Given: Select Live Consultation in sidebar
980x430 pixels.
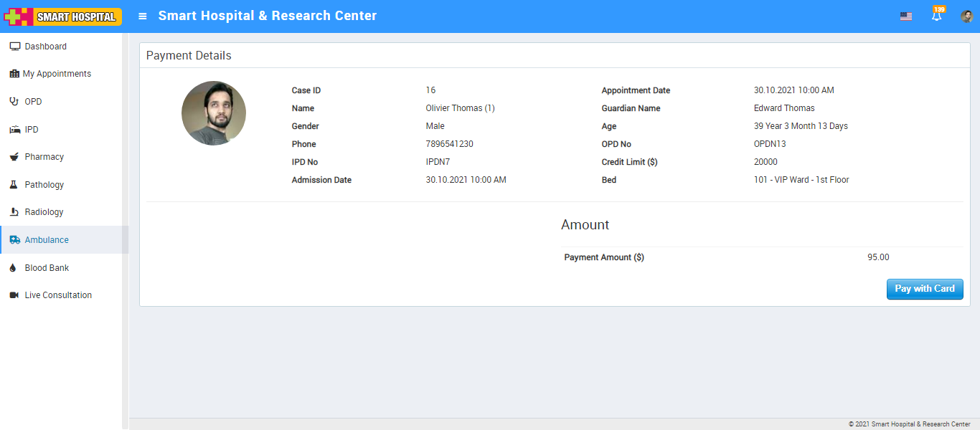Looking at the screenshot, I should point(58,295).
